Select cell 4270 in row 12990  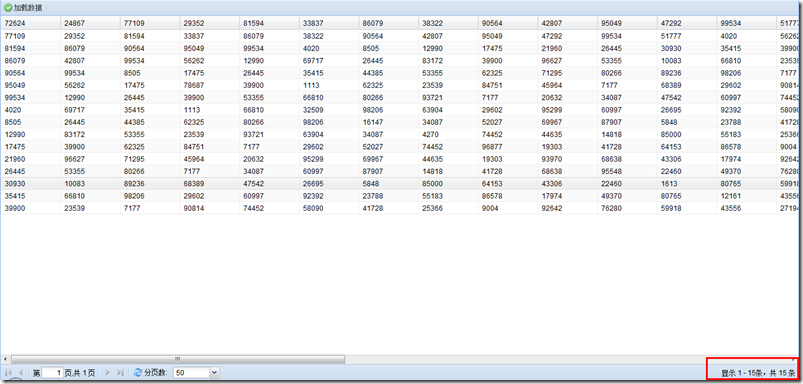[x=448, y=134]
